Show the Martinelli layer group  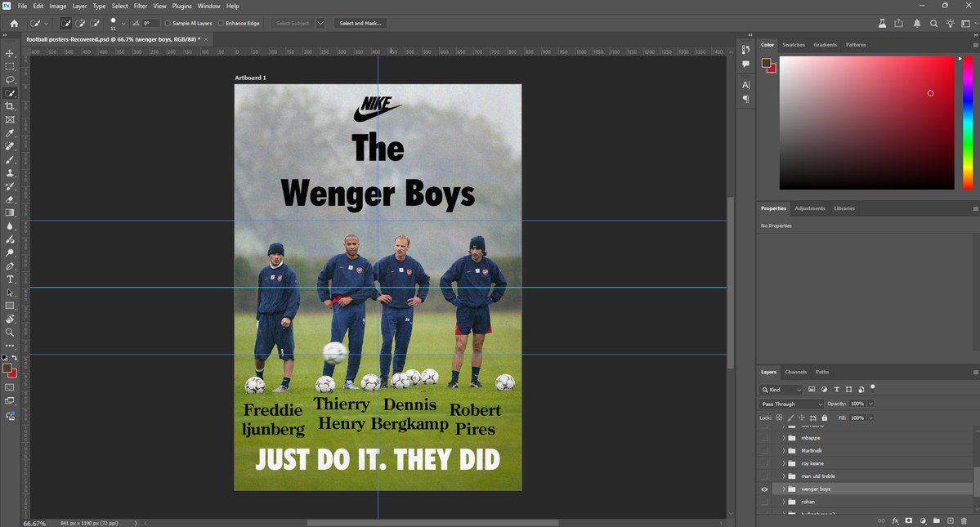764,450
